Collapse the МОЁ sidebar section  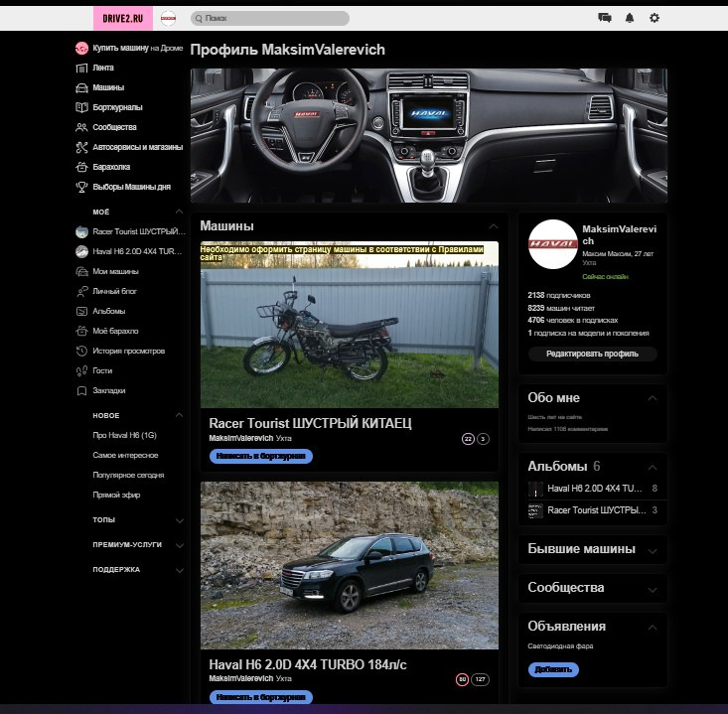click(x=179, y=212)
